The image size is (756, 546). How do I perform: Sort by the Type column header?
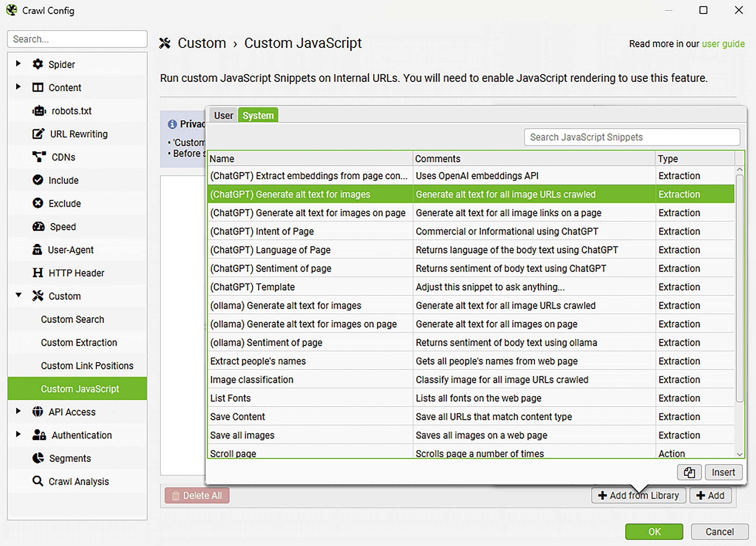click(x=695, y=159)
